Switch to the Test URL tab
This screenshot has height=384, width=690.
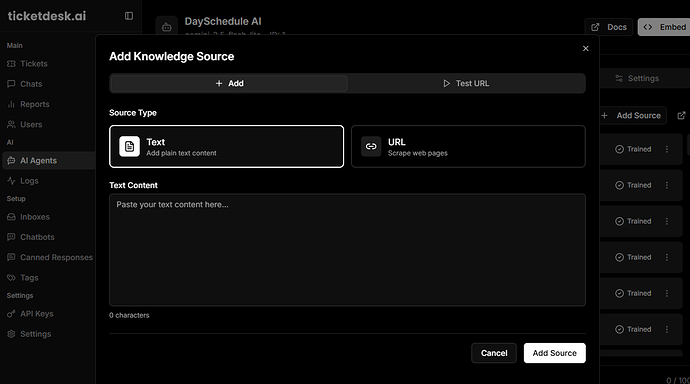click(466, 83)
